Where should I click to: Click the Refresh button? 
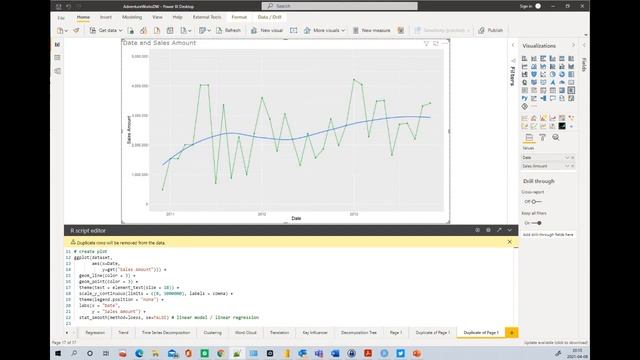228,31
